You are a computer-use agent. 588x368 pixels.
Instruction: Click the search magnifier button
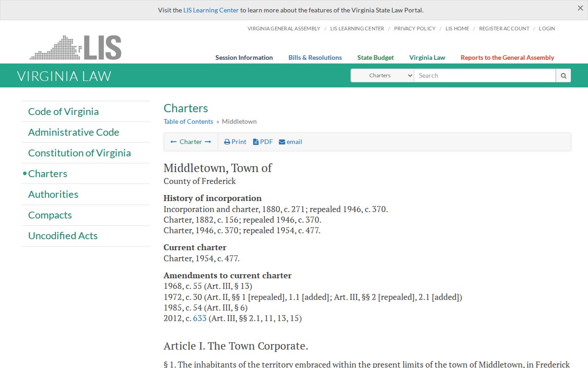tap(563, 75)
